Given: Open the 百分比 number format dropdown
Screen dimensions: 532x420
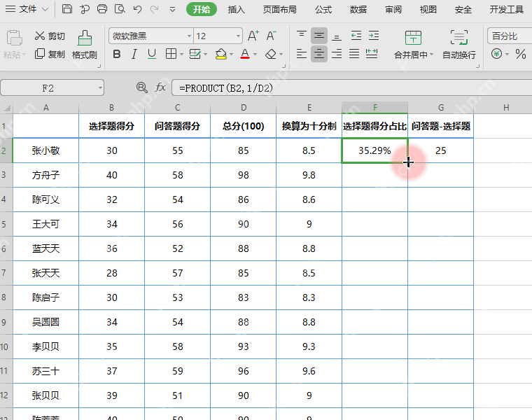Looking at the screenshot, I should pos(509,36).
